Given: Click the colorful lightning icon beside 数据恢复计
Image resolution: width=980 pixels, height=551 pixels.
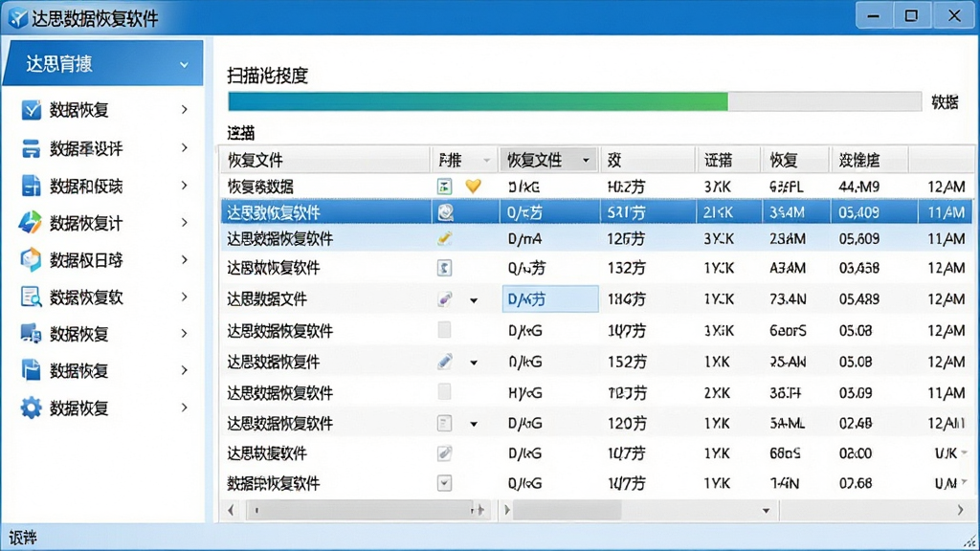Looking at the screenshot, I should coord(30,222).
